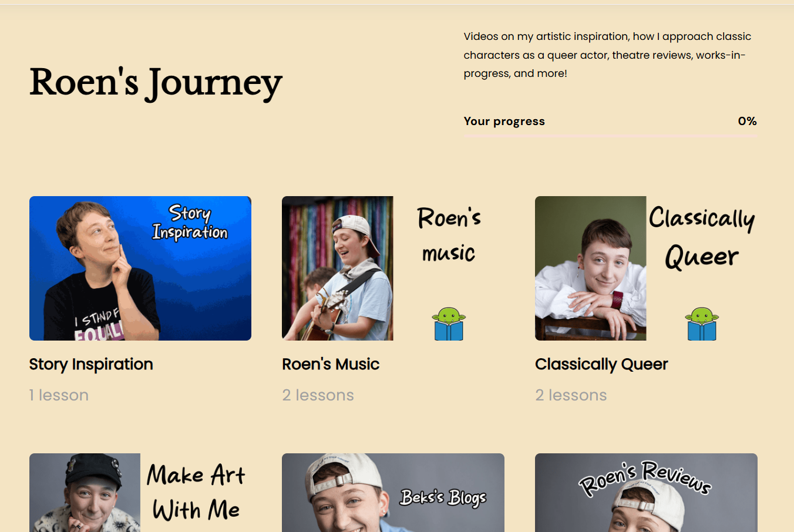The image size is (794, 532).
Task: Open the Make Art With Me thumbnail
Action: [x=140, y=493]
